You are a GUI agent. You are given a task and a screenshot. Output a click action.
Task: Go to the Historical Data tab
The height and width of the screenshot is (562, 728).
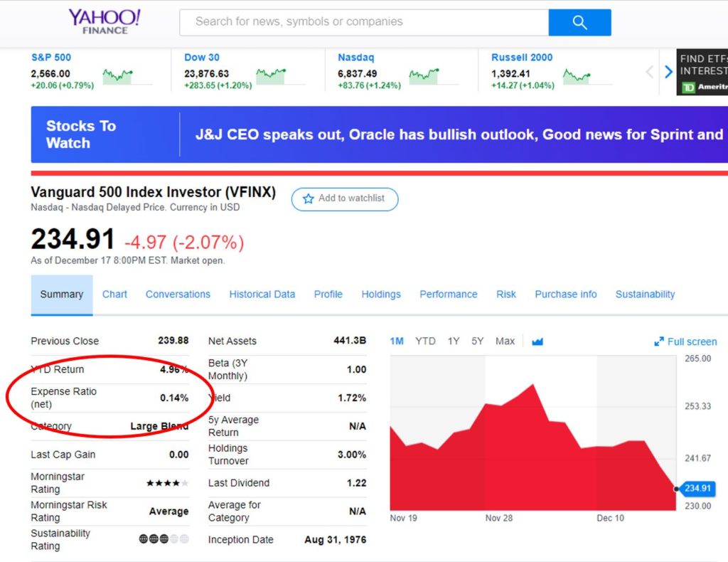tap(262, 295)
